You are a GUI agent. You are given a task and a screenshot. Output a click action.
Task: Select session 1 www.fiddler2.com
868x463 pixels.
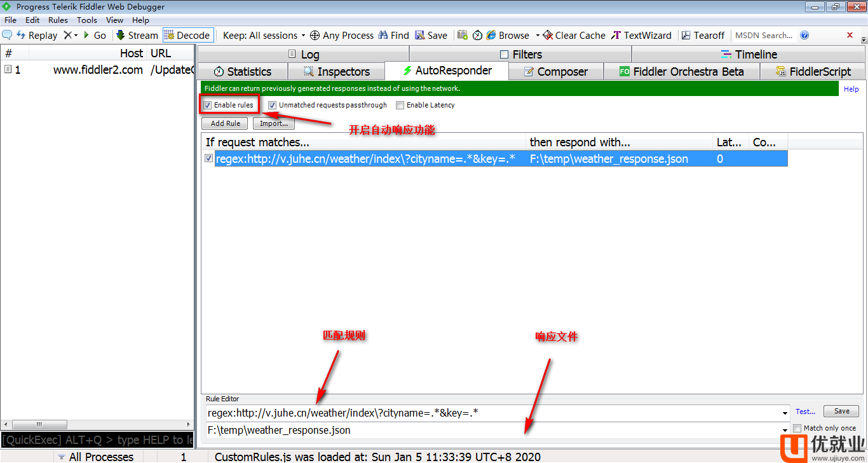click(x=97, y=70)
